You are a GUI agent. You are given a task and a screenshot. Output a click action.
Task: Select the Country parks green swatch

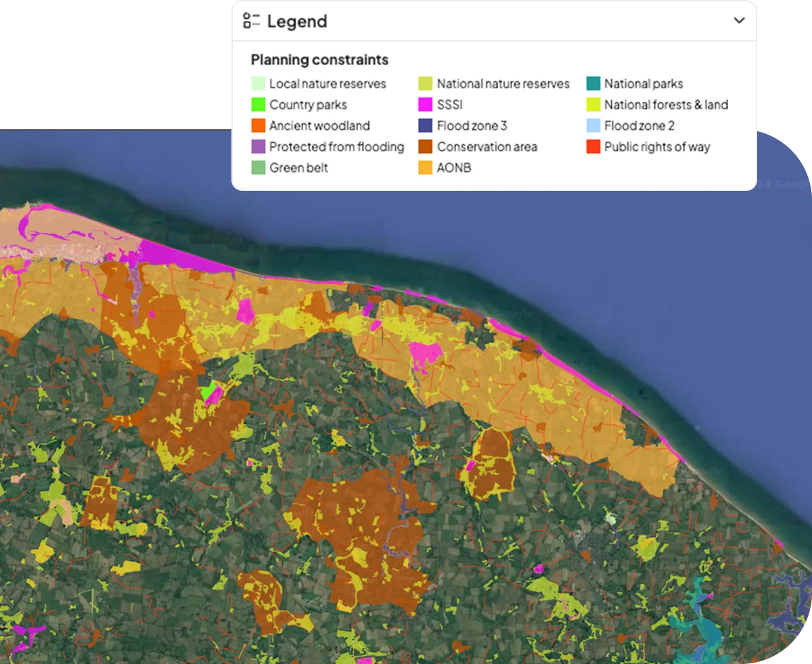(257, 104)
